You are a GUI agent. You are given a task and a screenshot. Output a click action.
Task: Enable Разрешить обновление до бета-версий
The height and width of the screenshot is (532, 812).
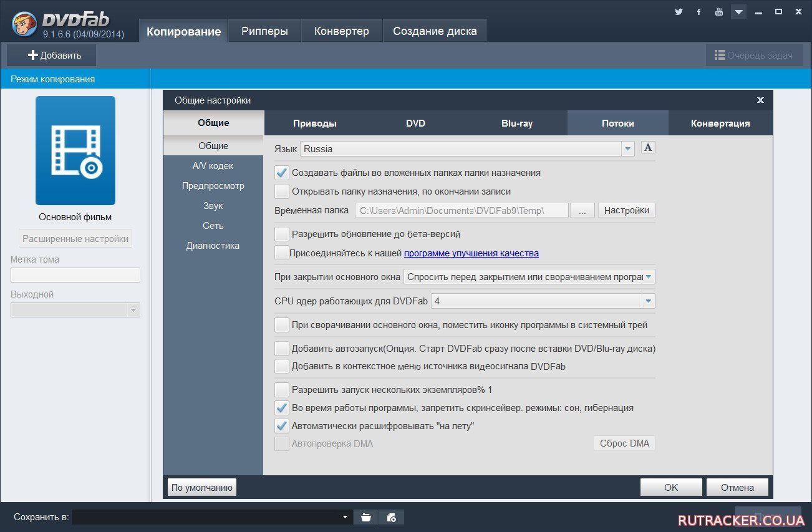pyautogui.click(x=282, y=234)
